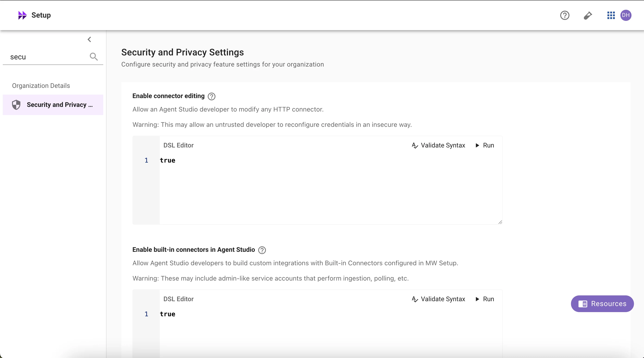Select Security and Privacy sidebar item
The width and height of the screenshot is (644, 358).
[59, 105]
